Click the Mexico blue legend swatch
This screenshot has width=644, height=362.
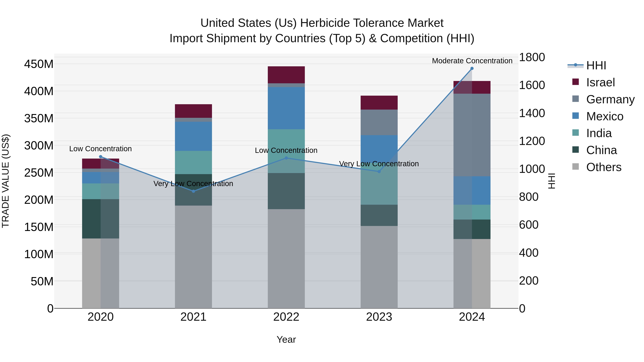click(x=575, y=116)
